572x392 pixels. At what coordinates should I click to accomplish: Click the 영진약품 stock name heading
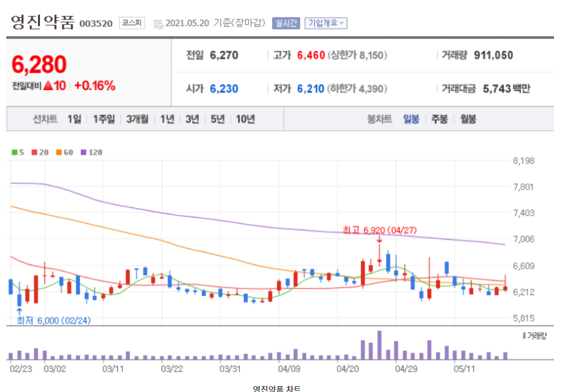(42, 23)
